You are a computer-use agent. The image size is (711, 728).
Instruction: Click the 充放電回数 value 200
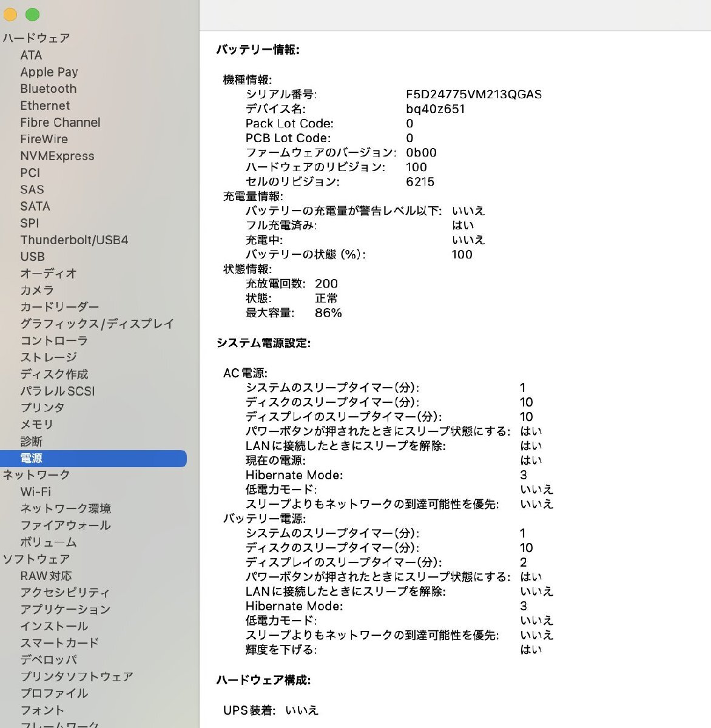point(326,284)
